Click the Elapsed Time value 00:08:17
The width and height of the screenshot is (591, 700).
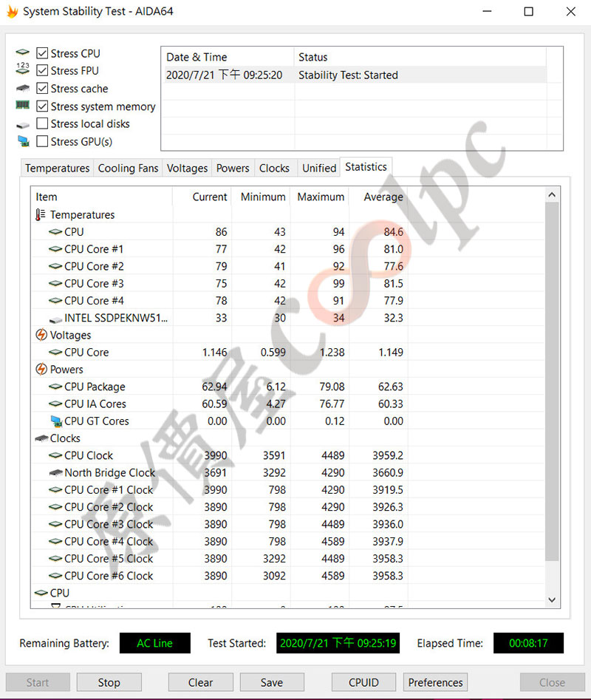(x=528, y=643)
